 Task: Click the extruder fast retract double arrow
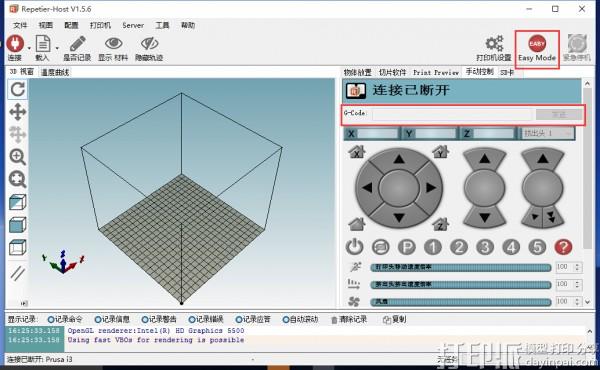click(551, 217)
